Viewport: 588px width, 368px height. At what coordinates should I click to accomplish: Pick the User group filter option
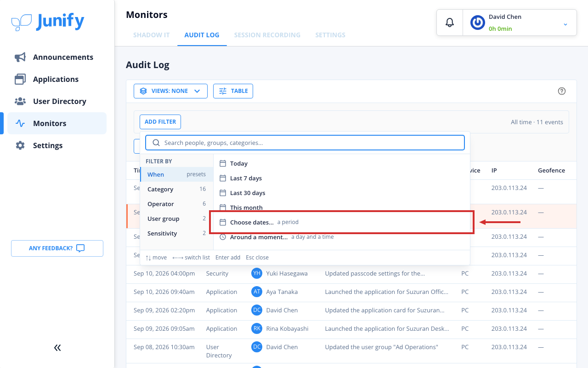176,218
